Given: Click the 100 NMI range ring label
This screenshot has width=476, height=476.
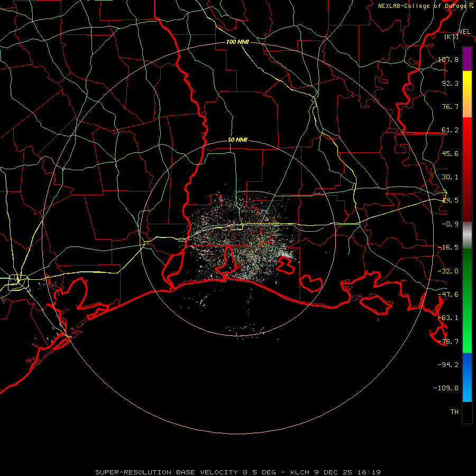Looking at the screenshot, I should pyautogui.click(x=237, y=42).
